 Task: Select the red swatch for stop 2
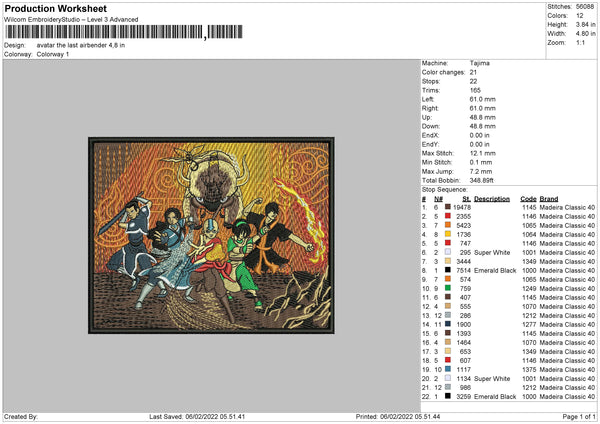pyautogui.click(x=448, y=216)
